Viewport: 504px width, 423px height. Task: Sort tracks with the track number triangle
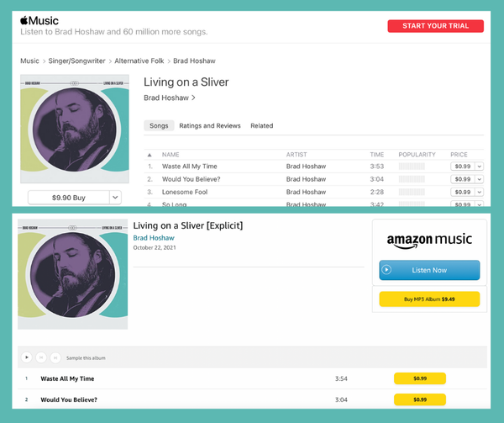[x=150, y=155]
